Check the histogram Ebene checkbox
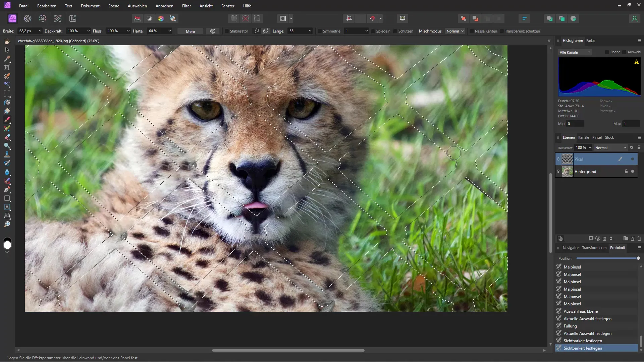The image size is (644, 362). click(x=607, y=52)
